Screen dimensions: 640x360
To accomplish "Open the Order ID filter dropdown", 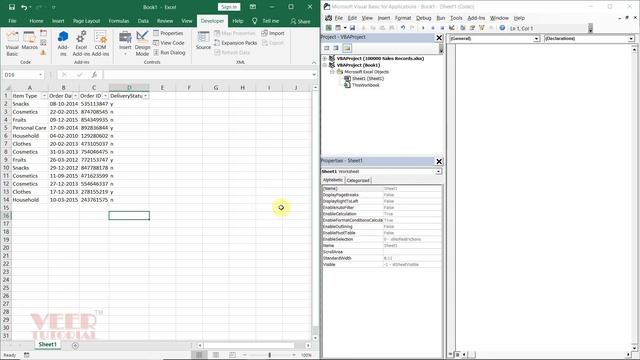I will pos(105,96).
